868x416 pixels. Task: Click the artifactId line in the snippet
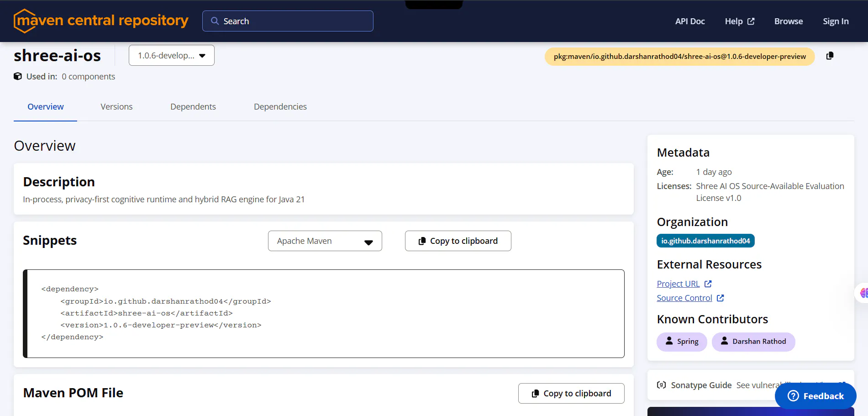pos(147,313)
